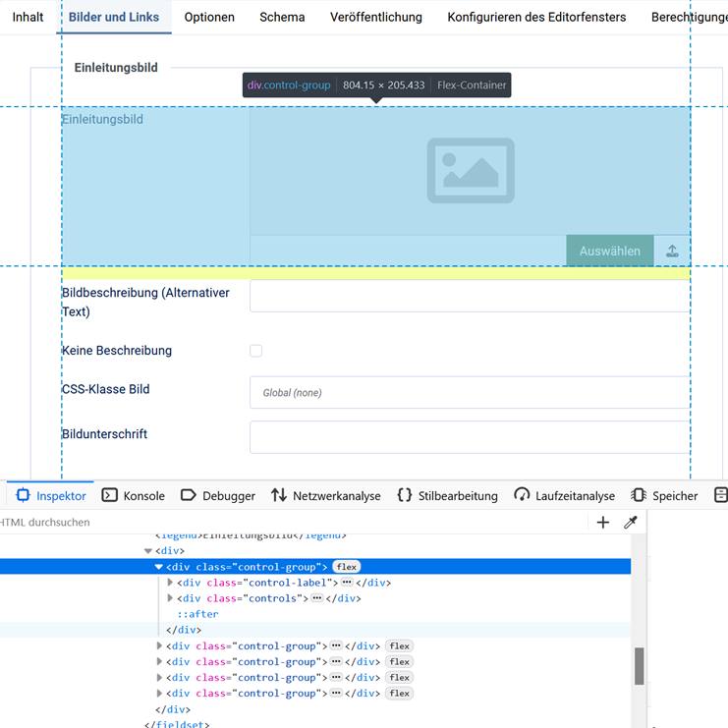Screen dimensions: 728x728
Task: Open the Netzwerkanalyse panel
Action: point(326,496)
